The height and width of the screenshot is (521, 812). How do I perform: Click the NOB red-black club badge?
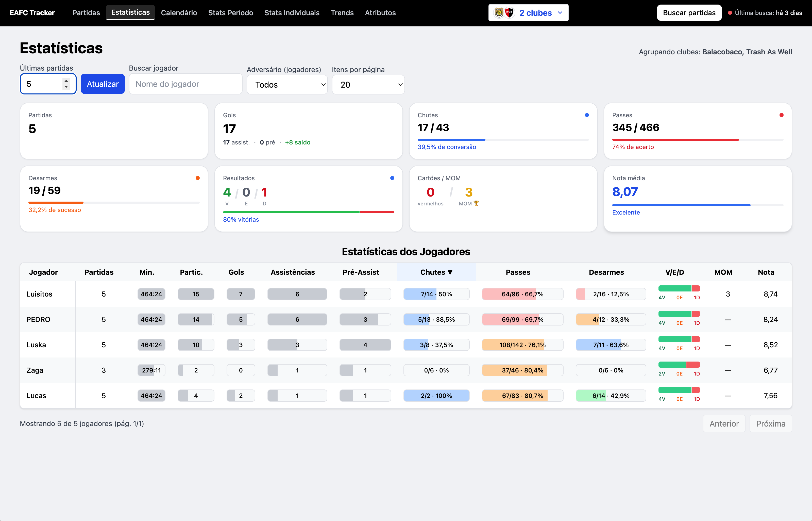pos(509,12)
